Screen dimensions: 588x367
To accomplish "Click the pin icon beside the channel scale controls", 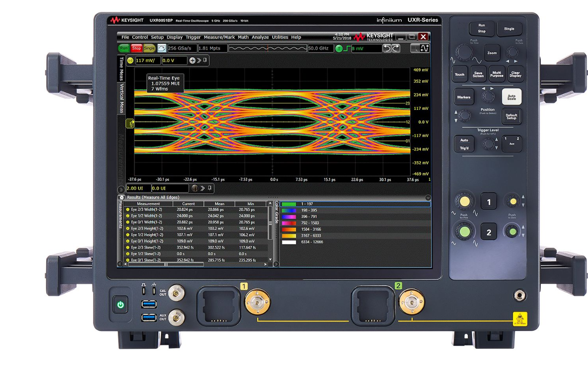I will tap(205, 60).
